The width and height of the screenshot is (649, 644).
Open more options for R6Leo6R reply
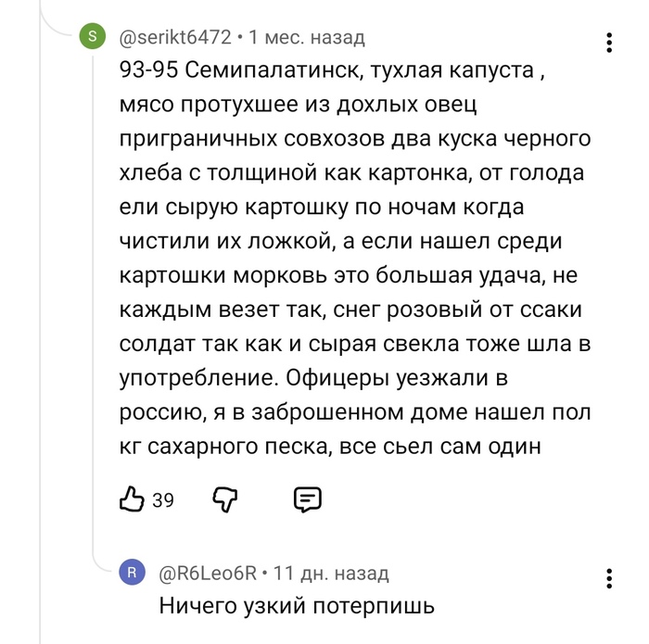tap(608, 578)
